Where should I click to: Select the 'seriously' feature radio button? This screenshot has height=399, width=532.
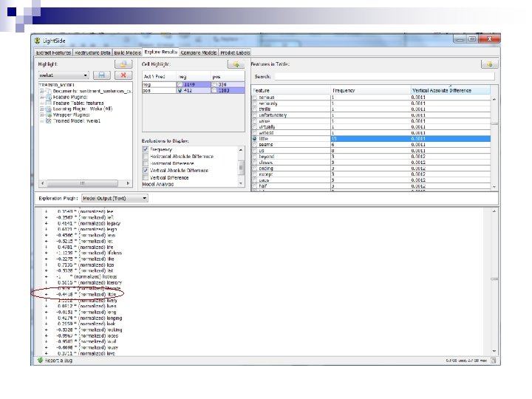[x=255, y=103]
